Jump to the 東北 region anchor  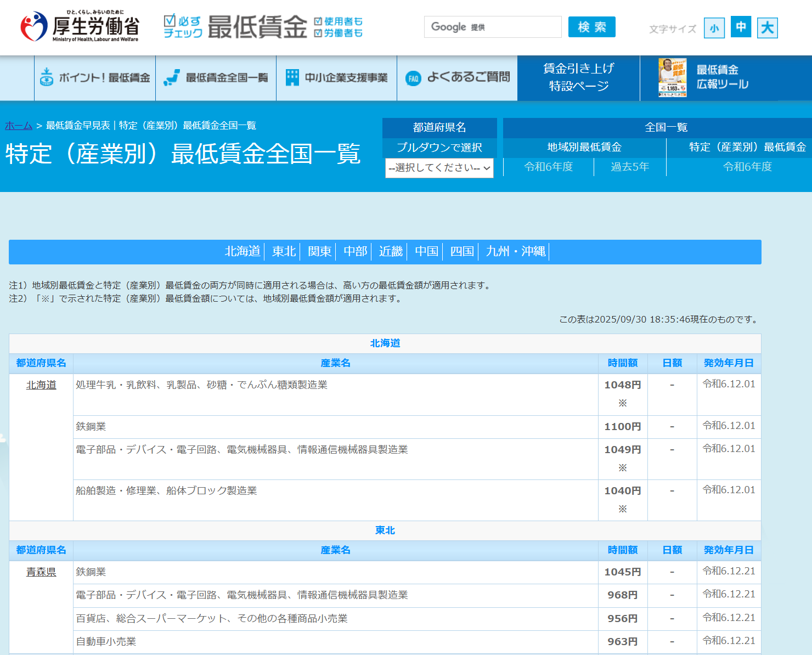[284, 251]
